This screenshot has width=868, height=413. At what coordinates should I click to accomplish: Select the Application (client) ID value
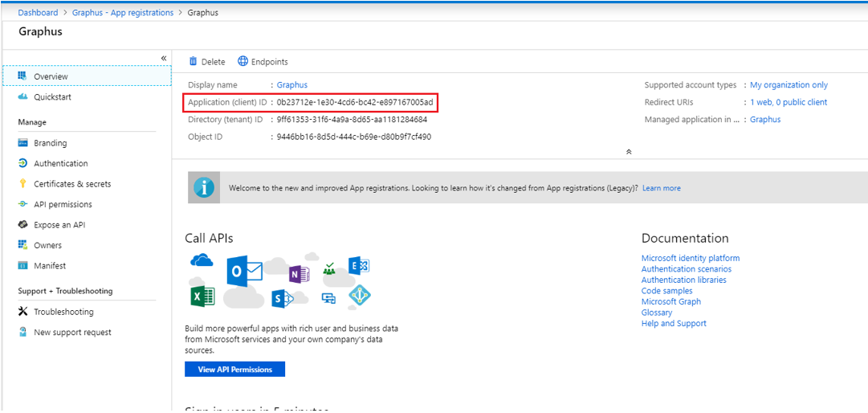pos(355,102)
